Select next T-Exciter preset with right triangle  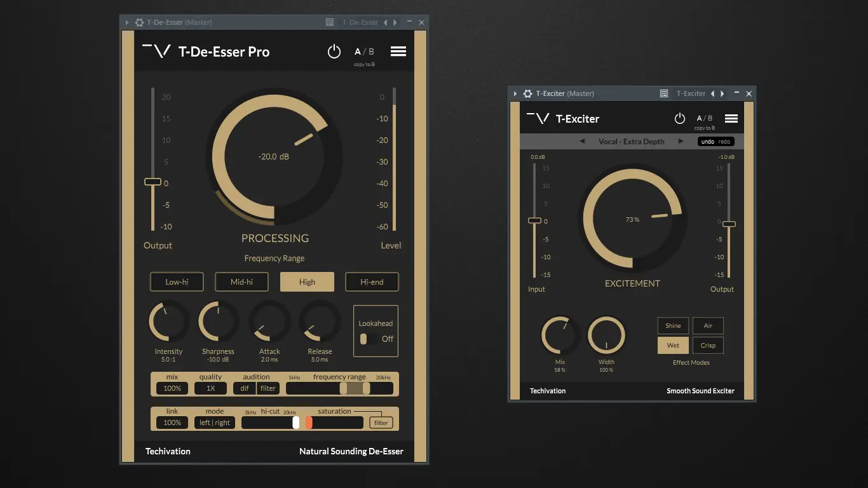pos(681,141)
